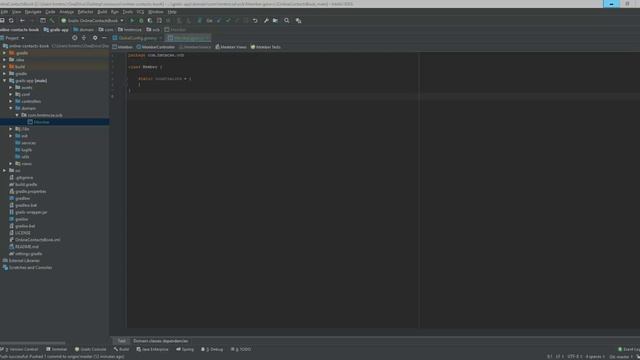The width and height of the screenshot is (640, 360).
Task: Select Scratches and Consoles node
Action: click(27, 267)
